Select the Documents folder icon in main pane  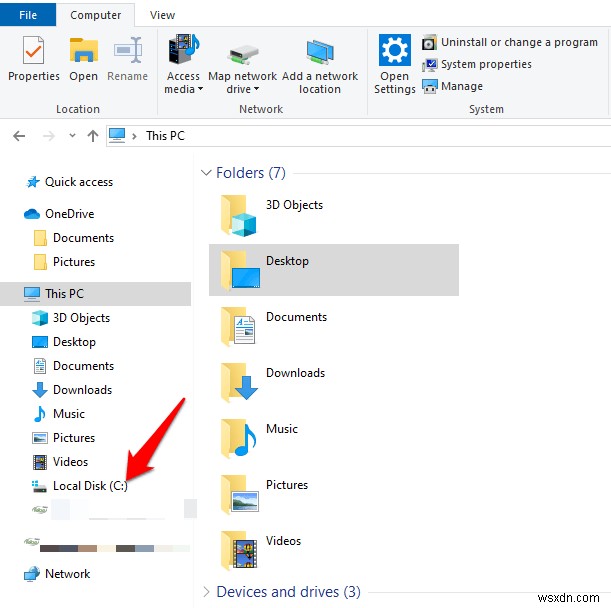238,326
